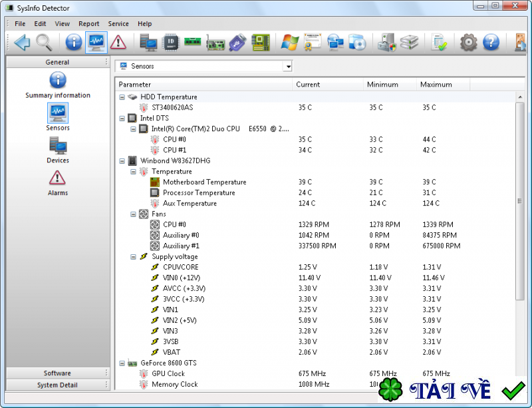Viewport: 532px width, 408px height.
Task: Click the Maximum column header
Action: tap(436, 85)
